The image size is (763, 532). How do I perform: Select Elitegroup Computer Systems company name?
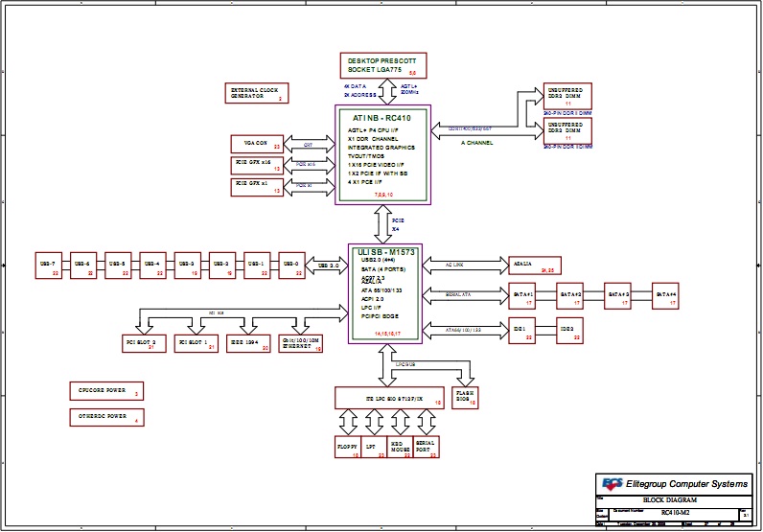(x=686, y=484)
